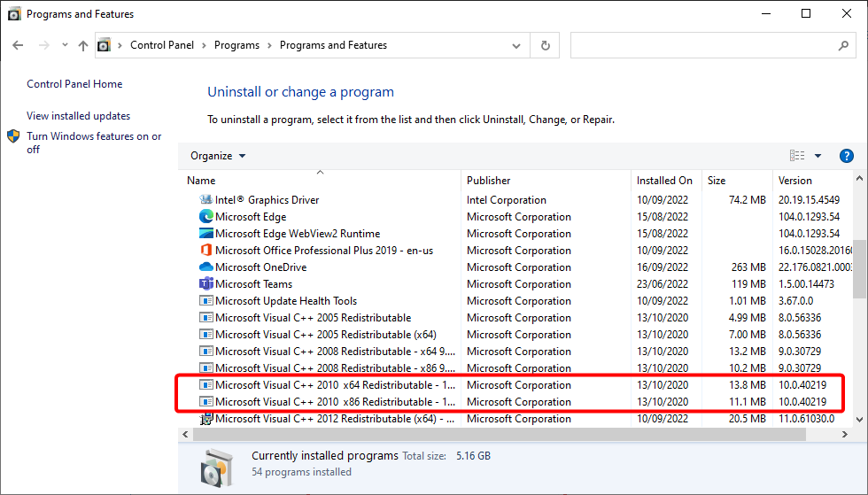Click the Microsoft Edge program icon

(x=206, y=217)
